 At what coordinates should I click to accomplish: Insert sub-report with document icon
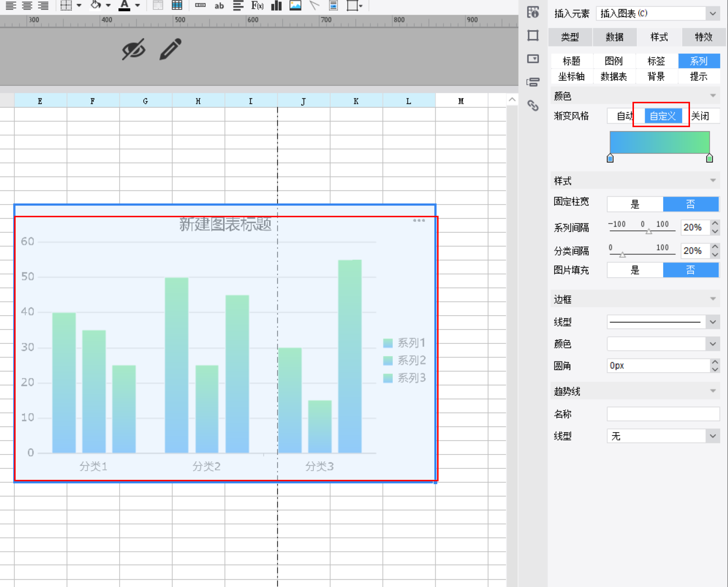pyautogui.click(x=333, y=5)
